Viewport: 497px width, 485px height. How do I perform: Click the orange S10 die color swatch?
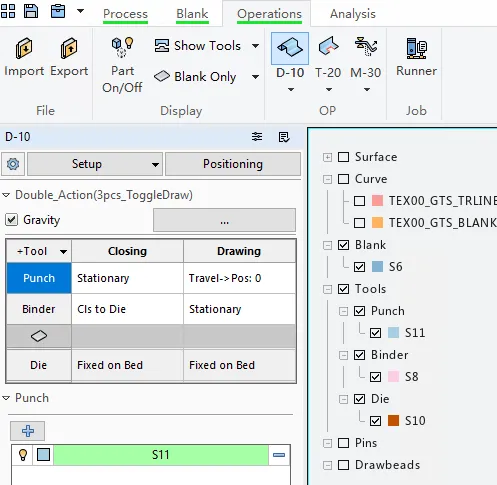[x=393, y=421]
